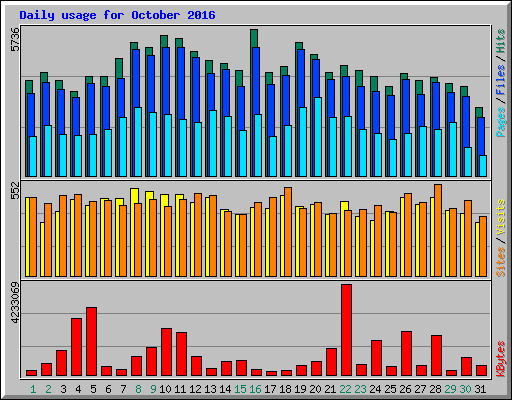Click day 19 on the x-axis
512x400 pixels.
[x=300, y=389]
